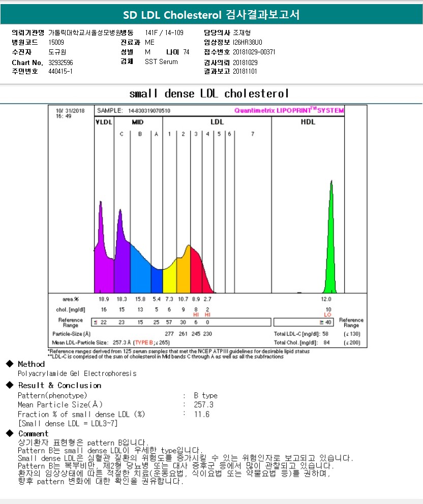Select the area % value 15.8
423x504 pixels.
pos(140,299)
